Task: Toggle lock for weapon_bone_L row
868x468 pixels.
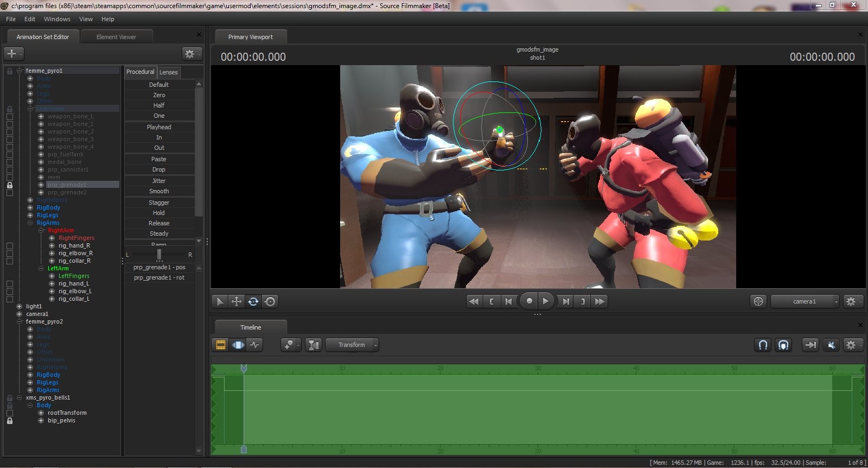Action: point(9,117)
